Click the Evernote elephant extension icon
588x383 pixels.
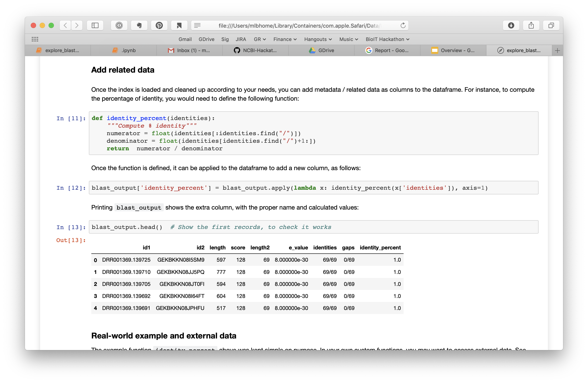139,25
